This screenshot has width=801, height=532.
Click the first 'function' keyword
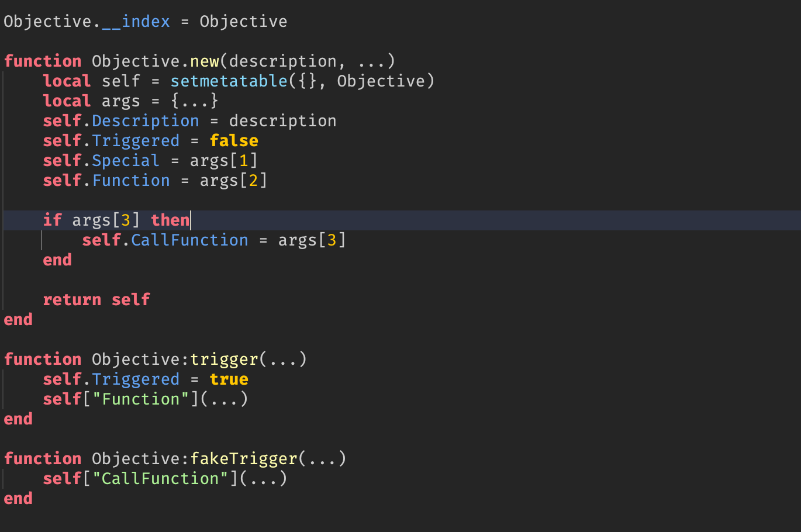point(43,61)
